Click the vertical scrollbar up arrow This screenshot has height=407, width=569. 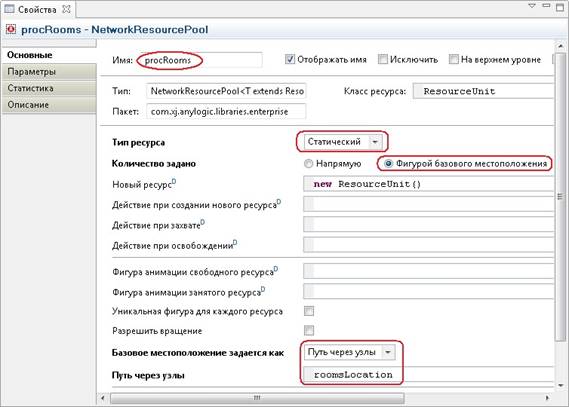(561, 46)
